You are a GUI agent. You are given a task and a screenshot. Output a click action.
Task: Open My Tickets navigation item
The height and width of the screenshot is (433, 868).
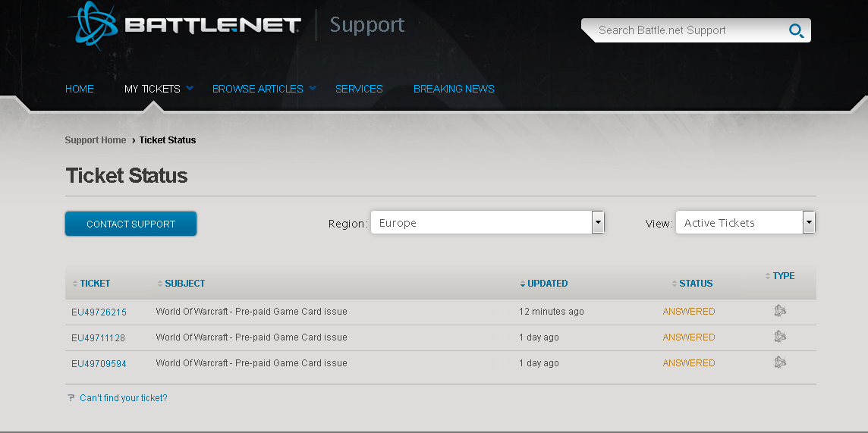(x=153, y=89)
